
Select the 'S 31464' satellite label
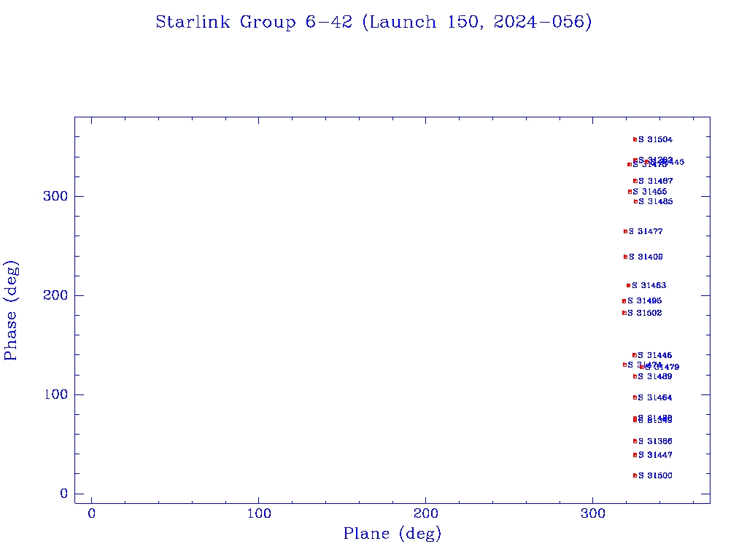(654, 397)
